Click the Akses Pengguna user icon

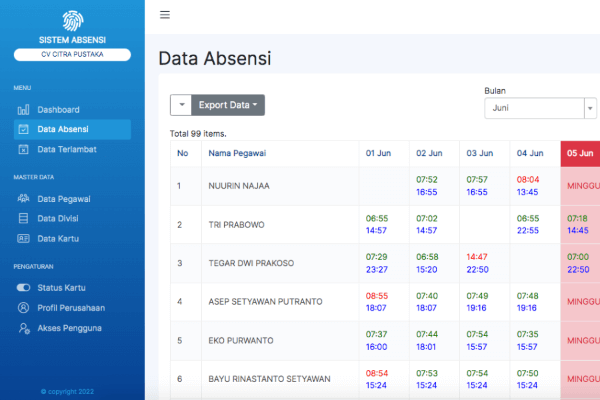(x=24, y=327)
